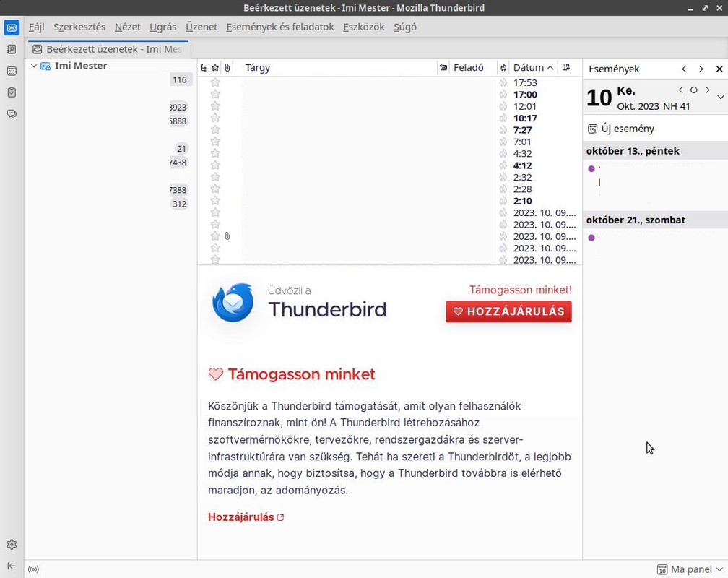Open the column picker icon
The image size is (728, 578).
pos(566,68)
